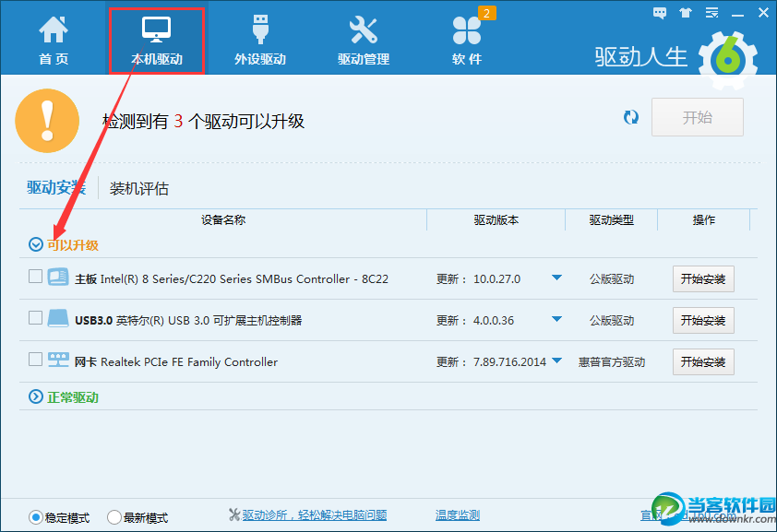Click 开始安装 for the USB3.0 driver
The image size is (777, 532).
[x=703, y=321]
